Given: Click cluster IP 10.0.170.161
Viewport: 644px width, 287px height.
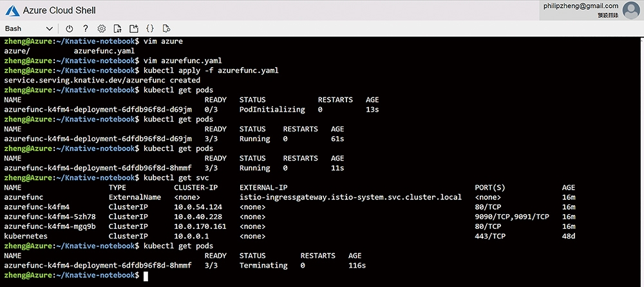Looking at the screenshot, I should [x=200, y=226].
